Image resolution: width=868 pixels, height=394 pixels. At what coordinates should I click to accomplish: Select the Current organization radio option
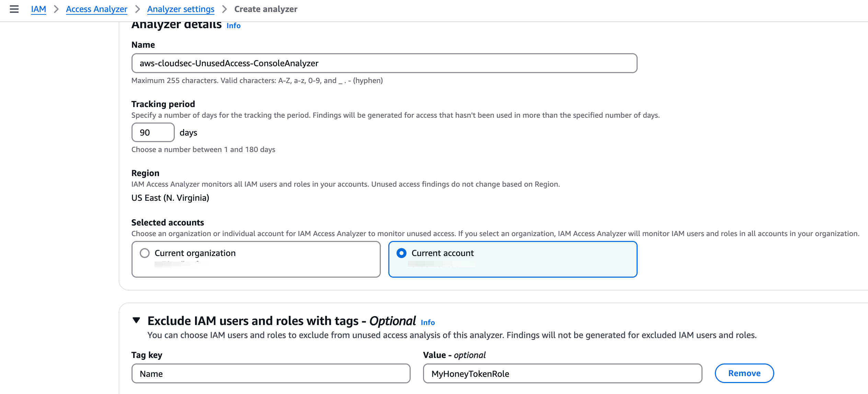coord(145,253)
